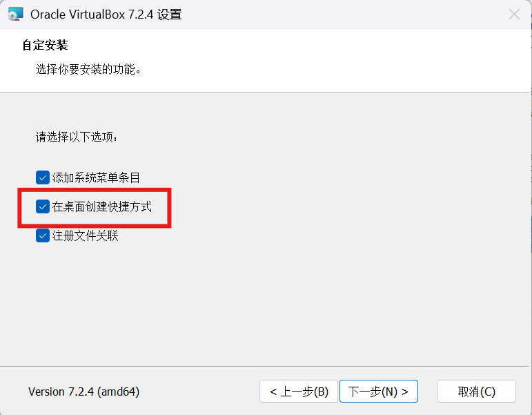Toggle the 在桌面创建快捷方式 checkbox box
Viewport: 532px width, 415px height.
(x=43, y=206)
